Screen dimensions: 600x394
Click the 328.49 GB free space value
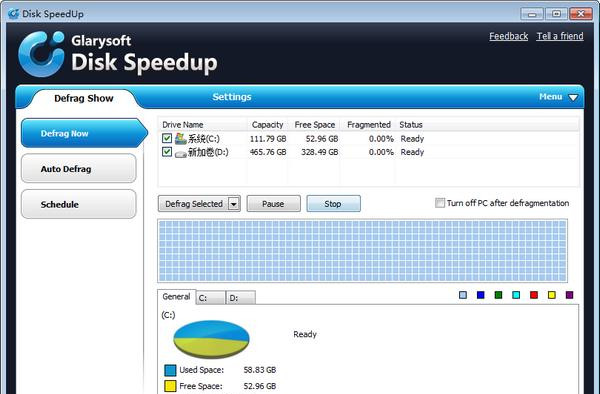320,152
